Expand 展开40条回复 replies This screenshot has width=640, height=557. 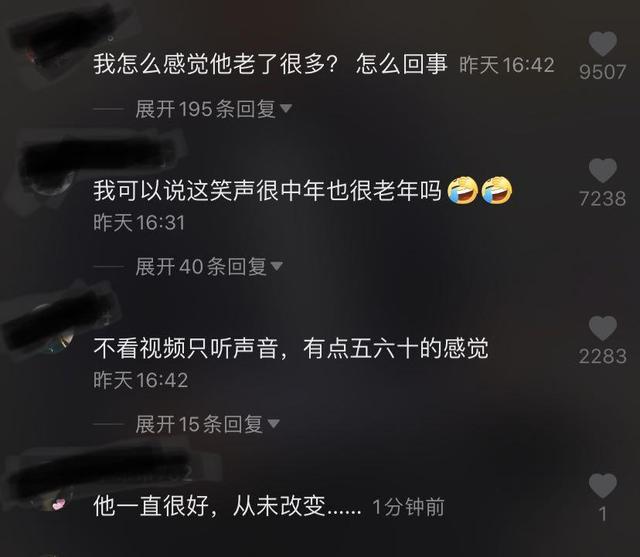click(209, 266)
